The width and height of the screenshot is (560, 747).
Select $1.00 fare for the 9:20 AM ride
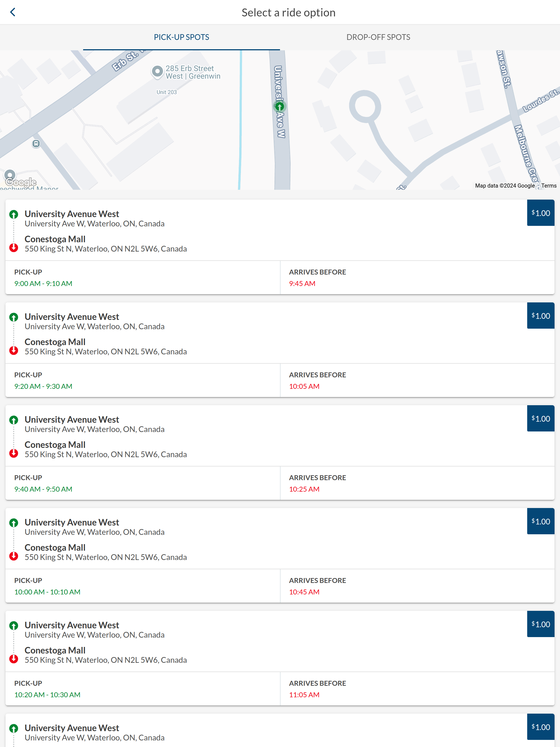point(540,316)
